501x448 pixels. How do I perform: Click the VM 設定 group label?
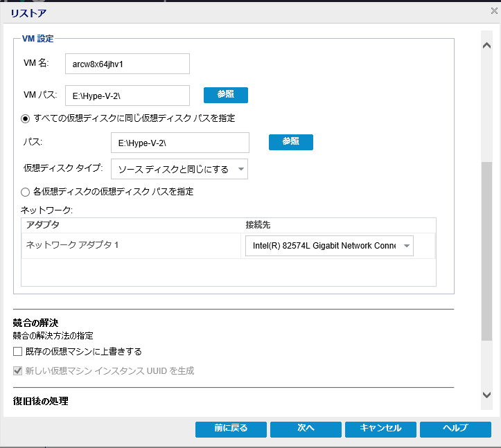click(x=37, y=39)
